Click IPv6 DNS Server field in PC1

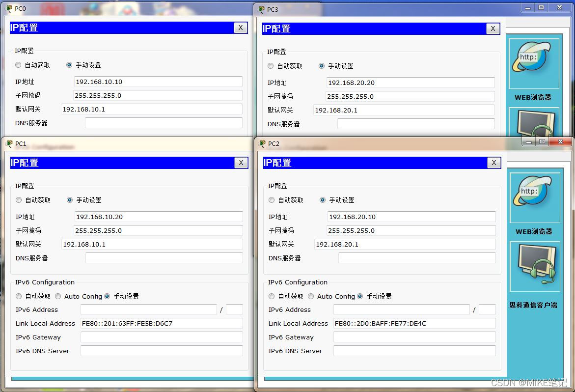pos(162,351)
